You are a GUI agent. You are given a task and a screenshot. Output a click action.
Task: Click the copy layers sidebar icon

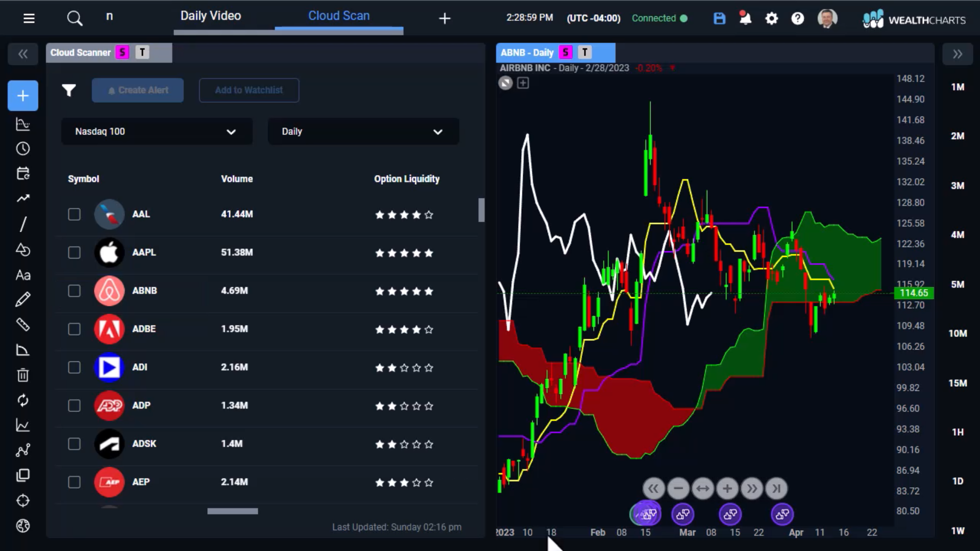point(23,475)
